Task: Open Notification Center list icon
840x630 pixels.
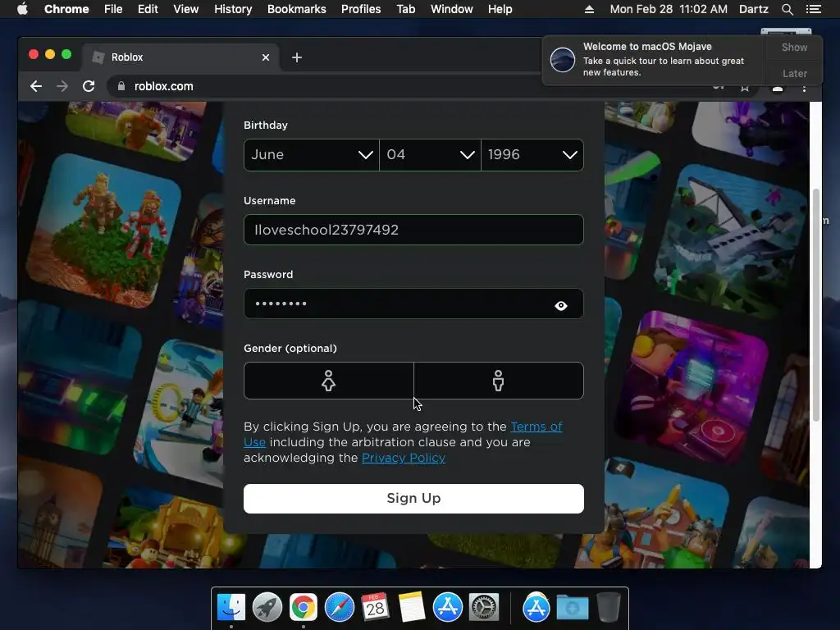Action: (813, 9)
